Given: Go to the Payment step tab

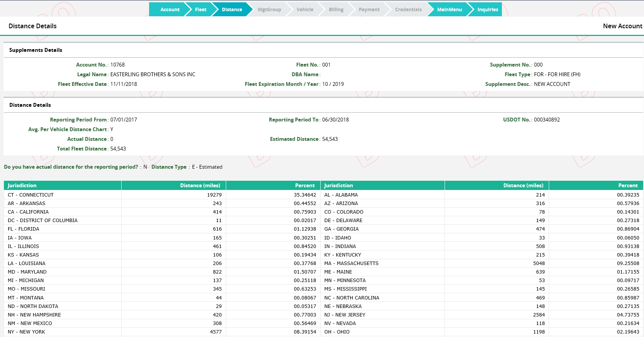Looking at the screenshot, I should click(x=369, y=10).
